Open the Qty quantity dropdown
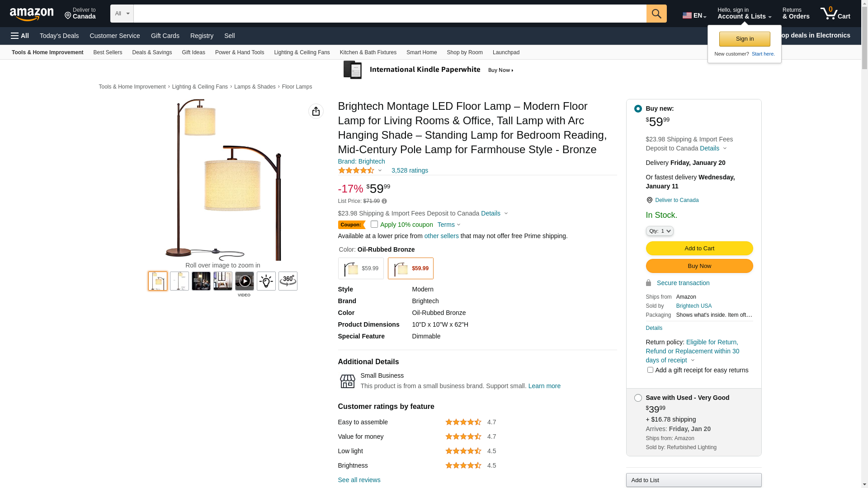 click(660, 231)
